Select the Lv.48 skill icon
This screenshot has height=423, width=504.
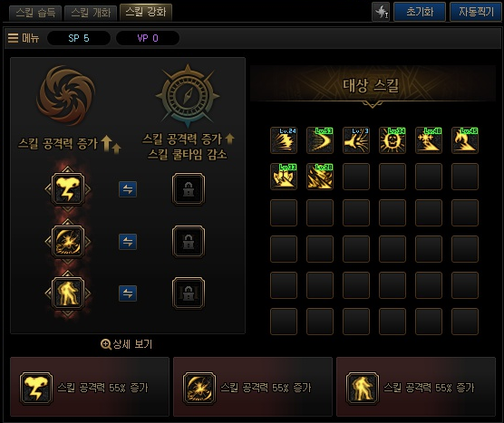pos(429,140)
